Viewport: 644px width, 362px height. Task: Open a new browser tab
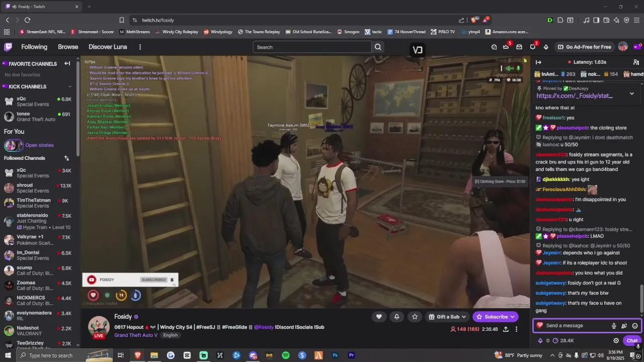click(x=89, y=7)
